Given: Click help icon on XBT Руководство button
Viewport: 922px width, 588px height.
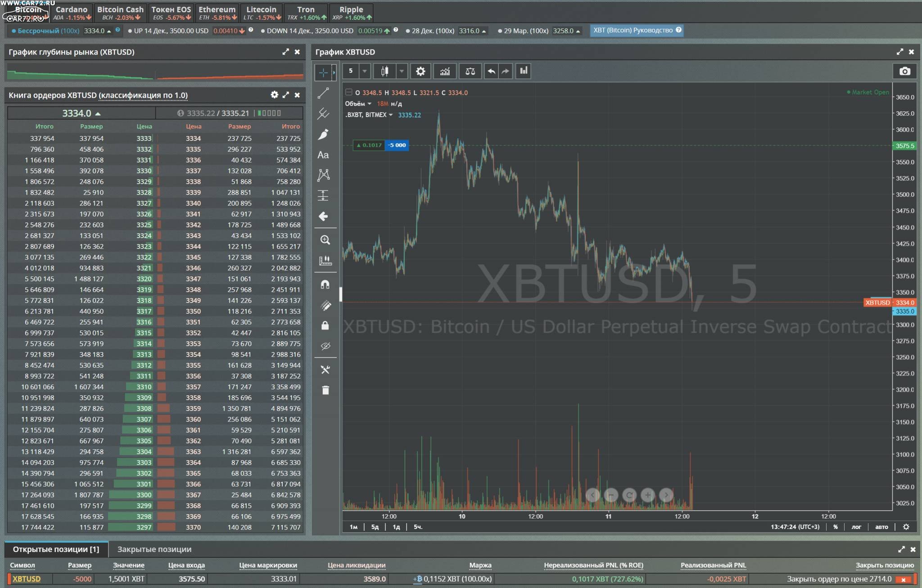Looking at the screenshot, I should [678, 30].
